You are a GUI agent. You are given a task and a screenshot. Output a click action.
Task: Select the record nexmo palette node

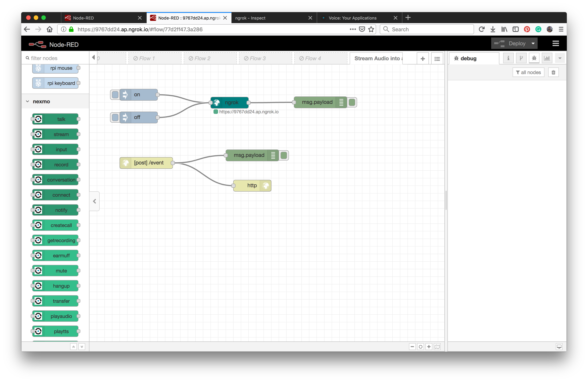click(x=55, y=164)
